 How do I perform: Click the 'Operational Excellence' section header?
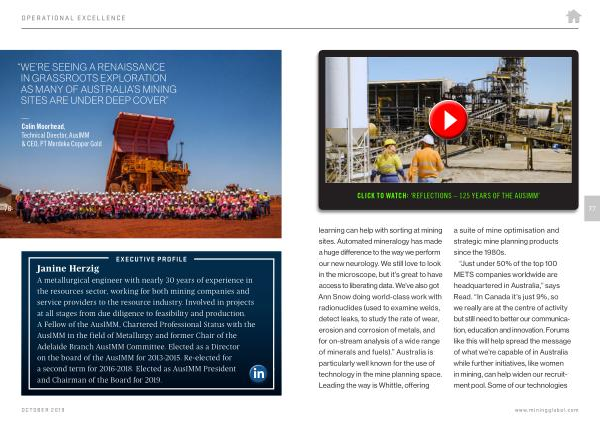73,17
